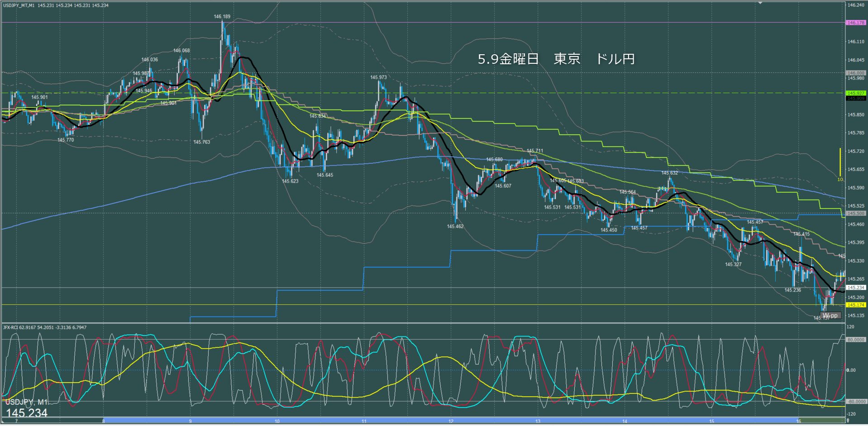Screen dimensions: 868x426
Task: Click the 145.564 label
Action: coord(627,192)
